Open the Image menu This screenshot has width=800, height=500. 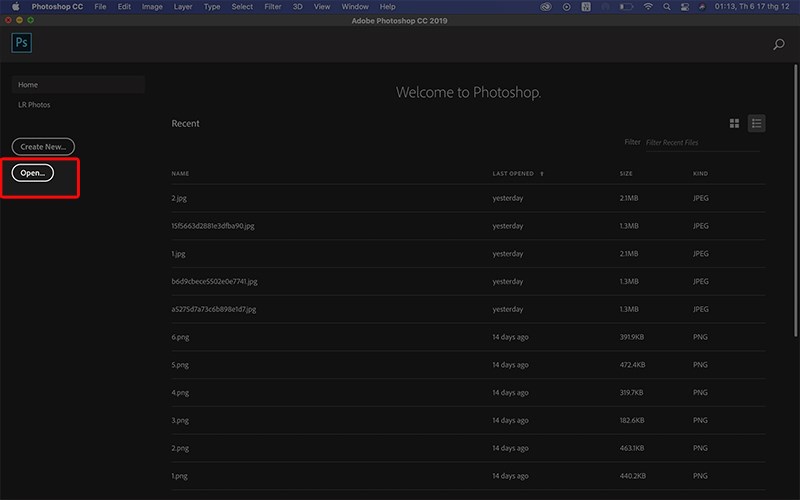[152, 7]
